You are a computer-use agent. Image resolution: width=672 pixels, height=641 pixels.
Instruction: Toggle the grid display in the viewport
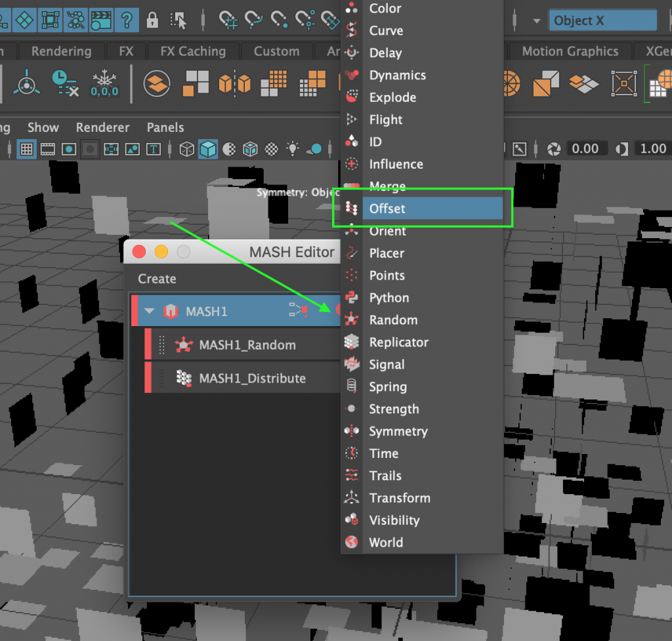26,149
